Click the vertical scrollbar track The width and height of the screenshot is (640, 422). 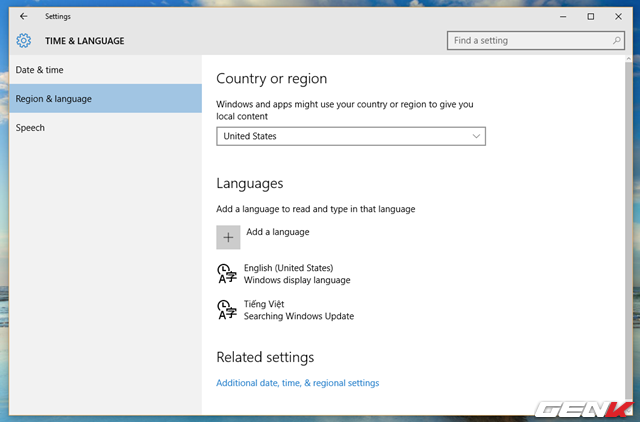coord(629,229)
